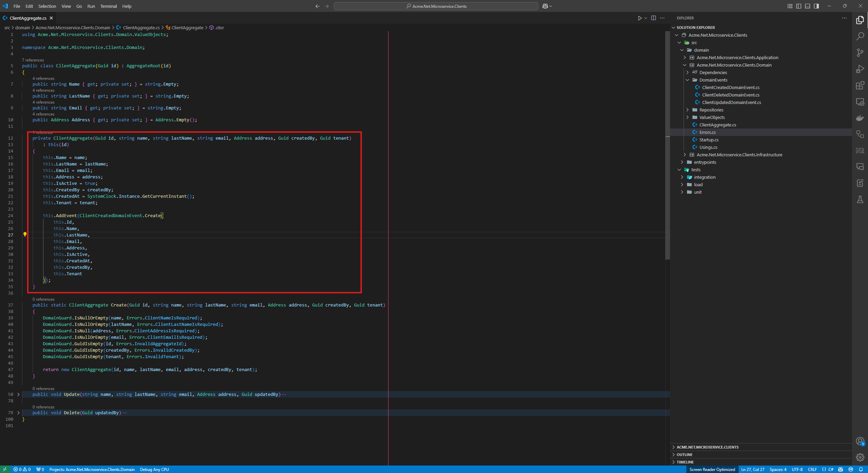Open the Remote Explorer view
868x473 pixels.
(x=860, y=102)
